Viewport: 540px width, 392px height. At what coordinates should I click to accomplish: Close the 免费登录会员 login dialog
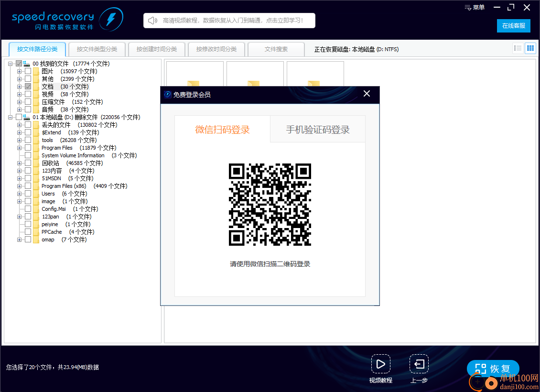[367, 94]
